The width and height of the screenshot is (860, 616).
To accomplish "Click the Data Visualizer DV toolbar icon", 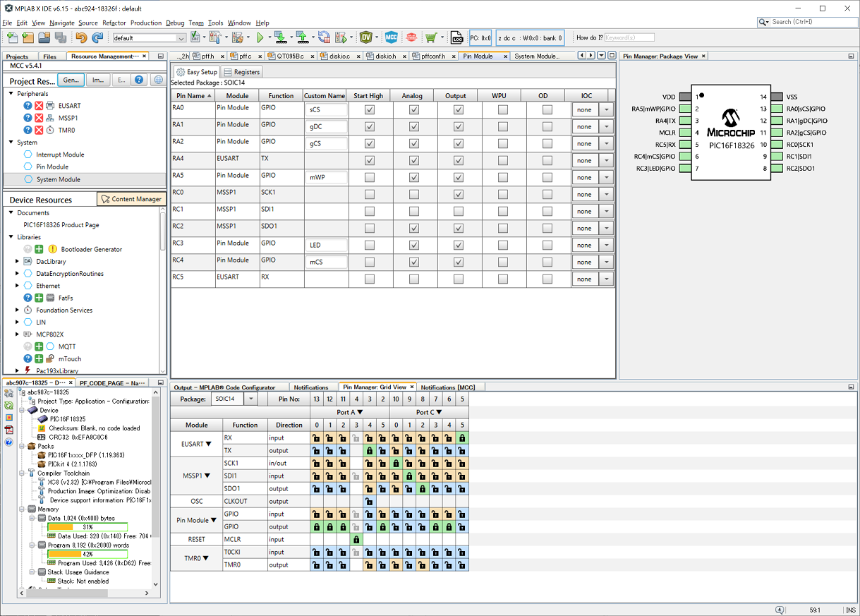I will click(365, 37).
